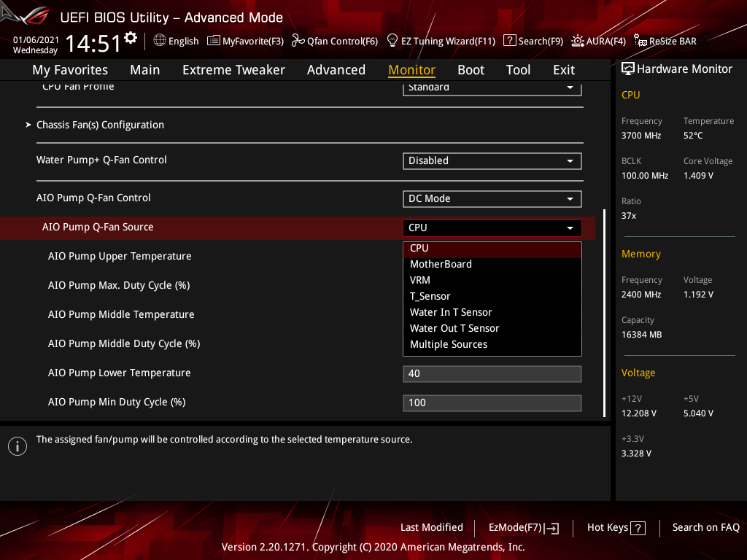Screen dimensions: 747x560
Task: Click the Hardware Monitor display icon
Action: click(x=628, y=69)
